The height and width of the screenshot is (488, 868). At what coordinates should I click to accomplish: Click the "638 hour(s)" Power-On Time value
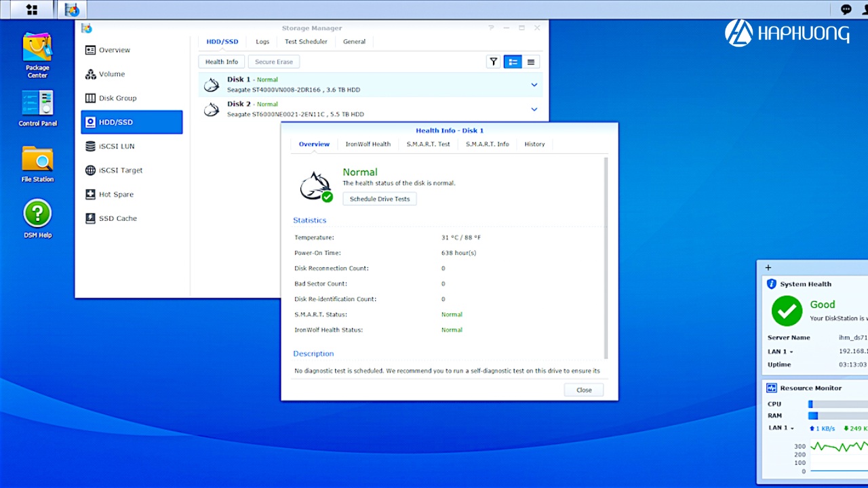pos(459,253)
